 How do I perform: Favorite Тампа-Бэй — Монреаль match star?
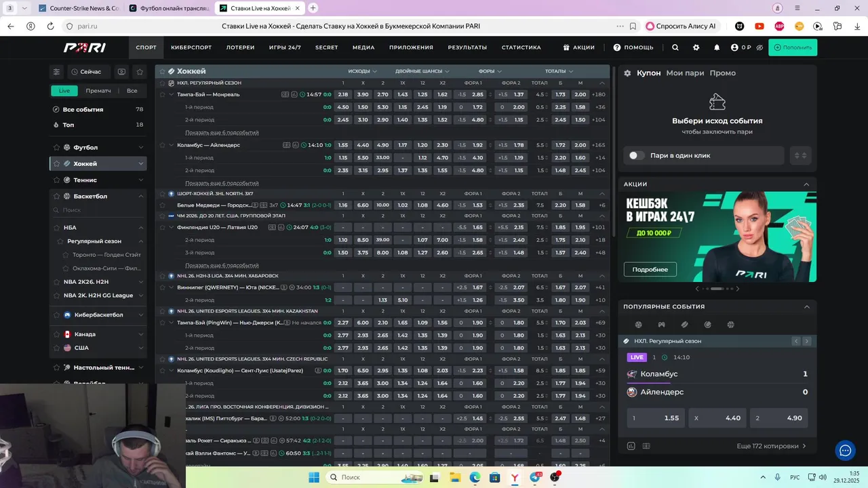[x=162, y=95]
